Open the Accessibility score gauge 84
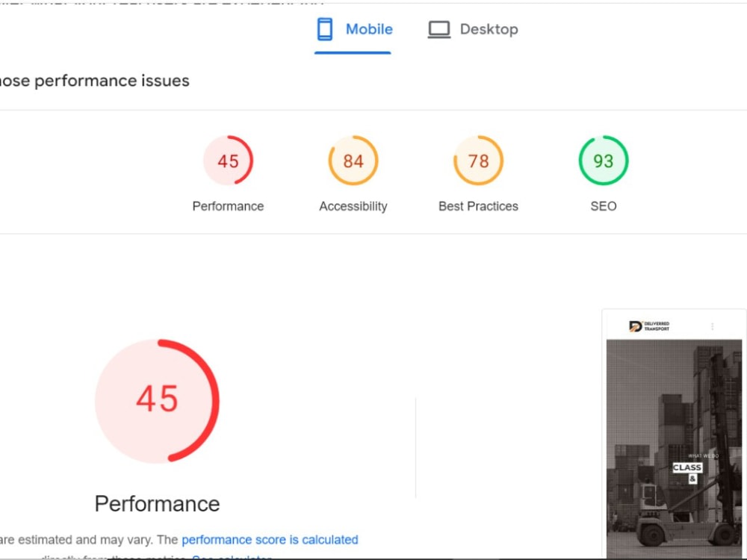747x560 pixels. [353, 161]
